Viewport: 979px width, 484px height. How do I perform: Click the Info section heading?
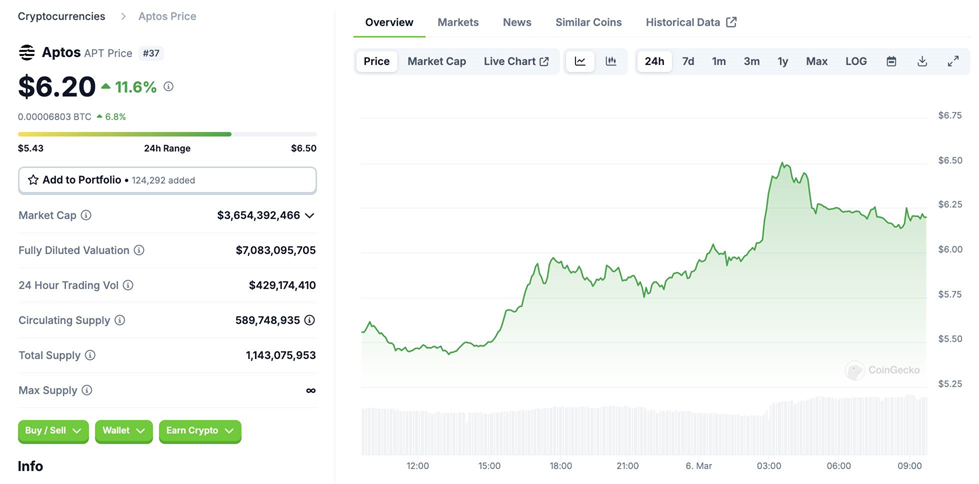[x=31, y=466]
